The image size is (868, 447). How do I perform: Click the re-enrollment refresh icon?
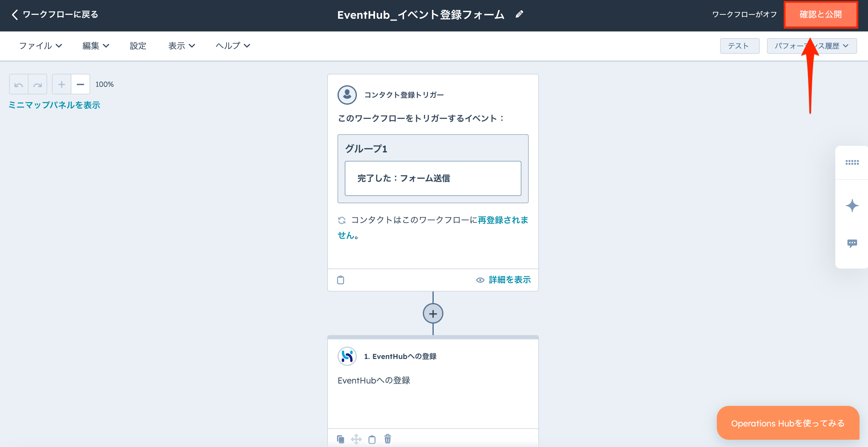pos(342,220)
